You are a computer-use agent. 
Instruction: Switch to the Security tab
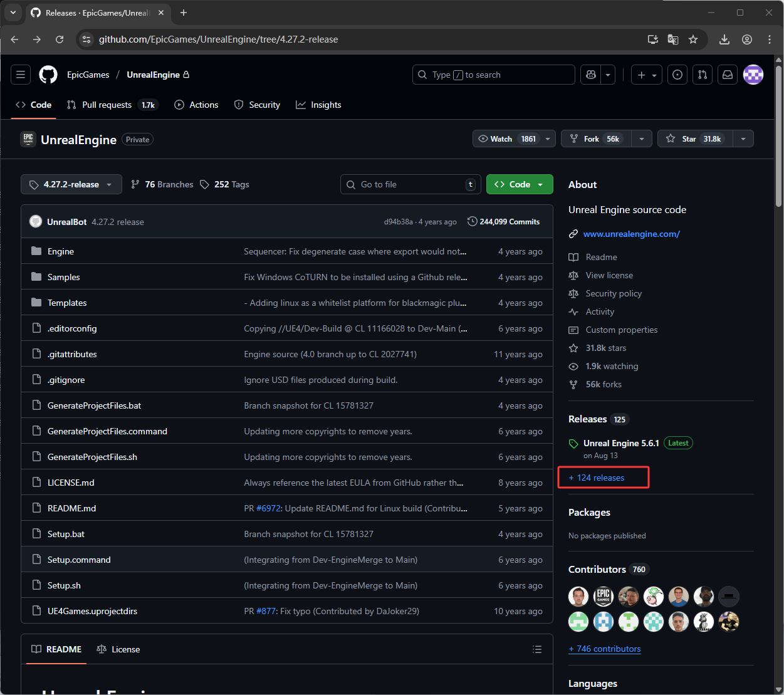[257, 105]
